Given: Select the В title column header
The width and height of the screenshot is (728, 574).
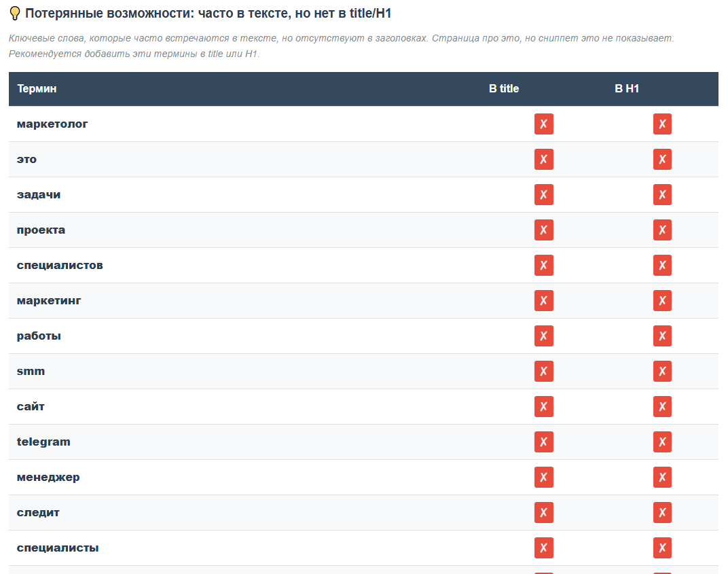Looking at the screenshot, I should pyautogui.click(x=504, y=89).
